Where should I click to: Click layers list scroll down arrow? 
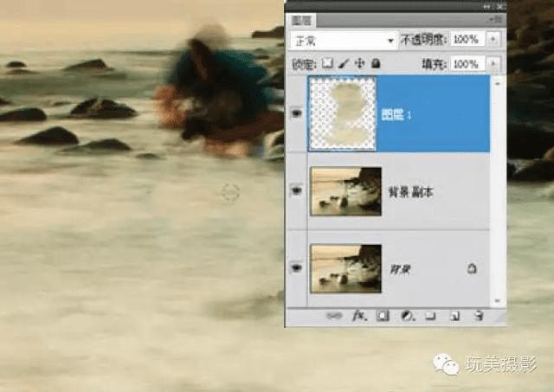point(498,301)
